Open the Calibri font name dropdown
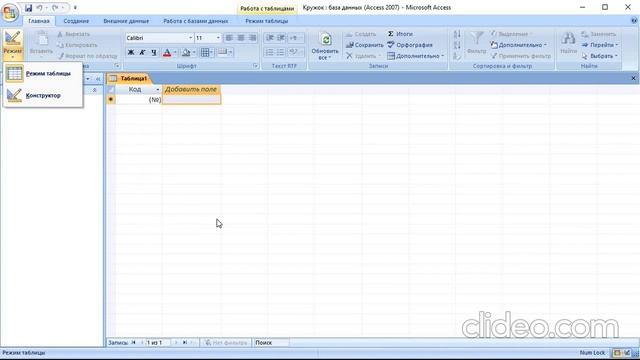Screen dimensions: 640x360 190,38
